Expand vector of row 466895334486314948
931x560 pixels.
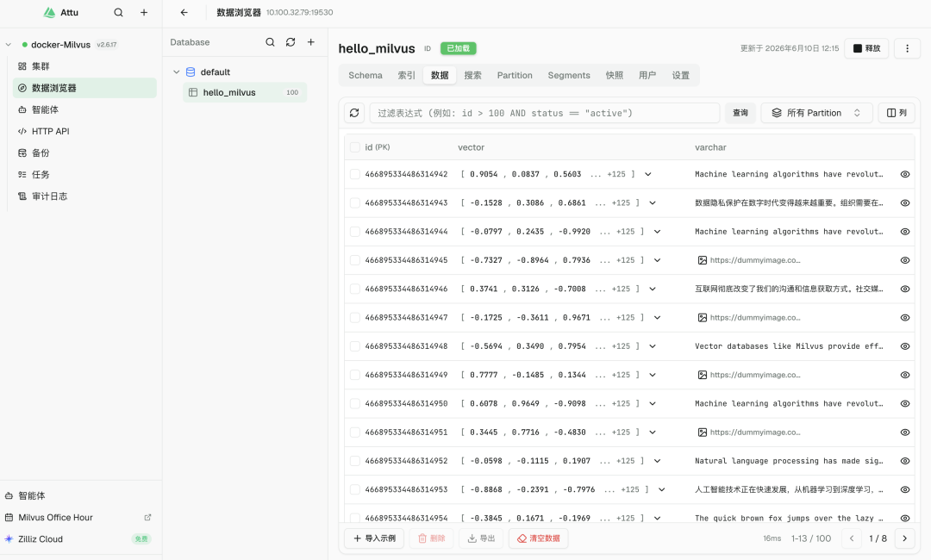coord(653,346)
